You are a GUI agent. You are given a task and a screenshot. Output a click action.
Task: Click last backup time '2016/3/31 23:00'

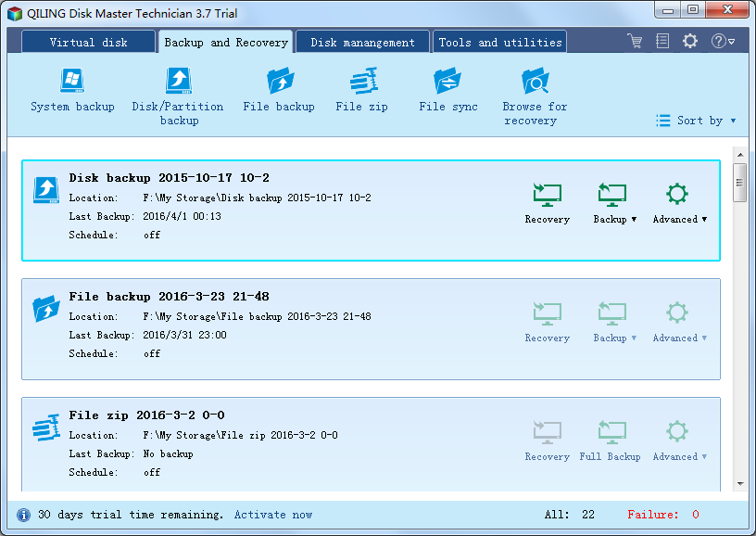pos(184,335)
